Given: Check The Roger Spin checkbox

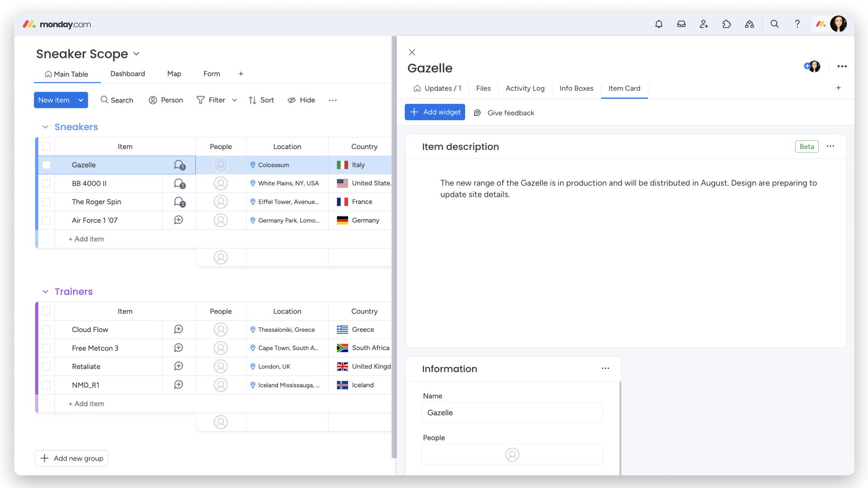Looking at the screenshot, I should pos(46,202).
